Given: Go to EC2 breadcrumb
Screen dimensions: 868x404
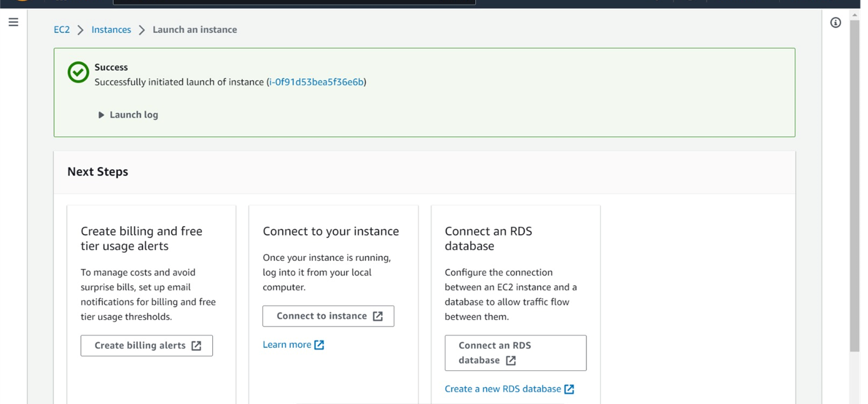Looking at the screenshot, I should 62,29.
